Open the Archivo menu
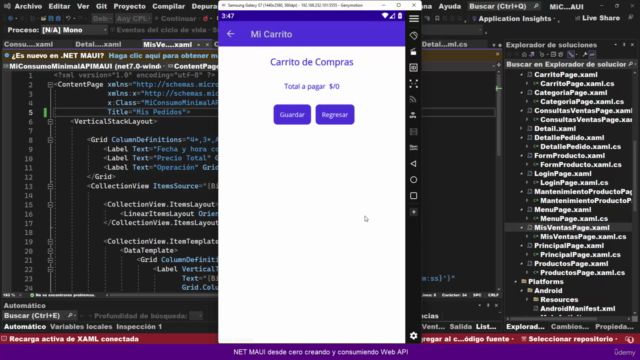The width and height of the screenshot is (640, 360). tap(28, 7)
